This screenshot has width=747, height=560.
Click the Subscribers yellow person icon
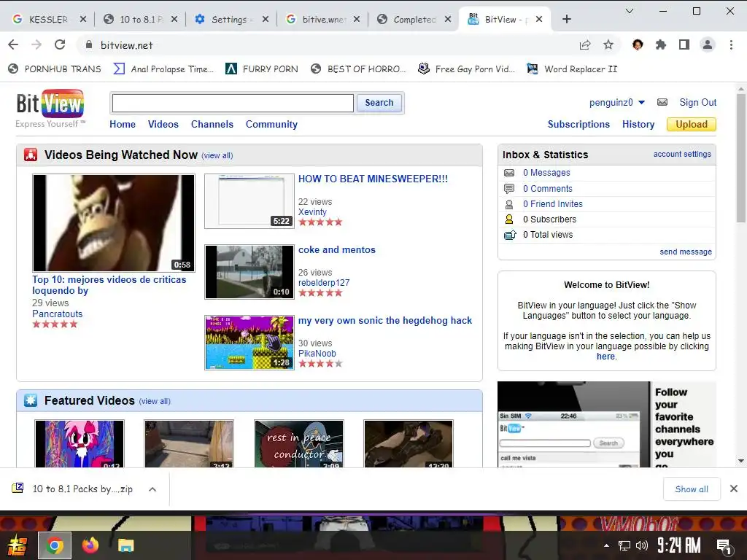509,219
